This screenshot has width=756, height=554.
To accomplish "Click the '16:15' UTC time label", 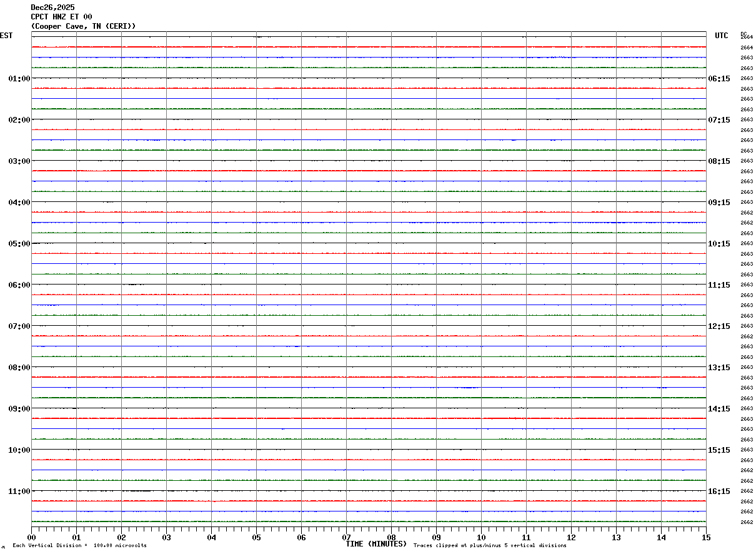I will click(x=719, y=491).
